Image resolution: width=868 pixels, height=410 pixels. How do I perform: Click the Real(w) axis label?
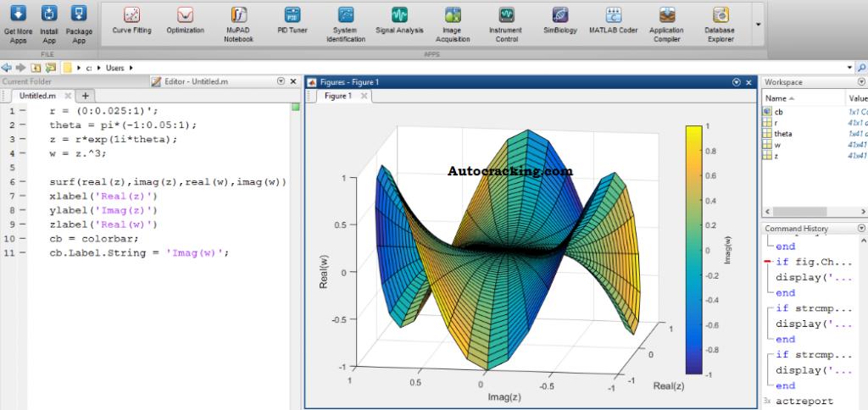coord(324,272)
